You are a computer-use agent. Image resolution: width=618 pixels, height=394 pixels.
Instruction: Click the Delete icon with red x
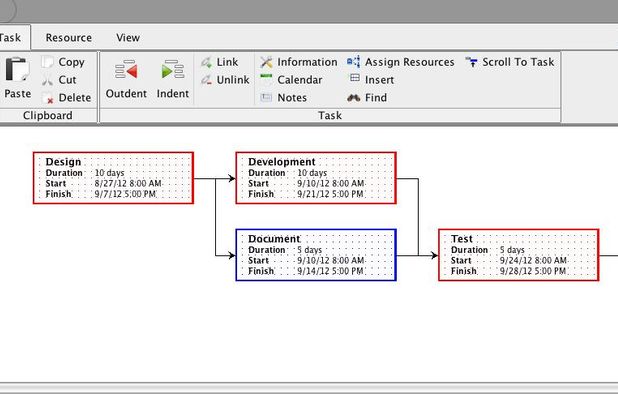tap(47, 98)
